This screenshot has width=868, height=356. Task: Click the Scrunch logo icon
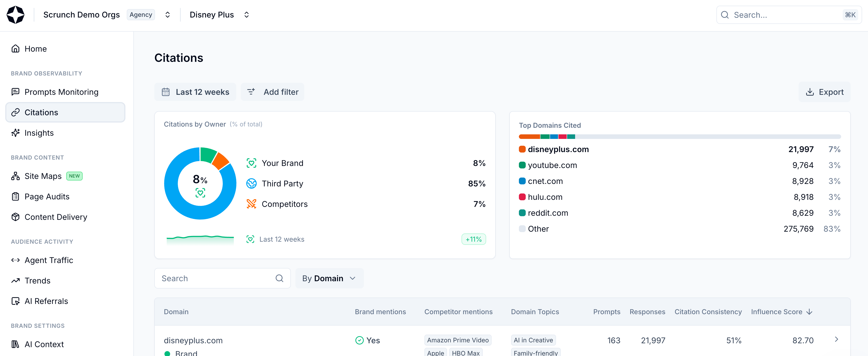(15, 15)
